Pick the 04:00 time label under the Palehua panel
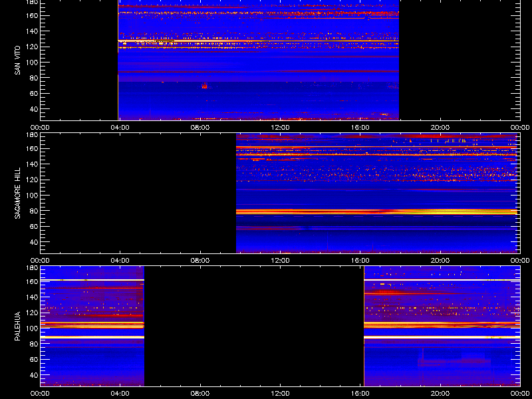The height and width of the screenshot is (399, 532). [120, 394]
